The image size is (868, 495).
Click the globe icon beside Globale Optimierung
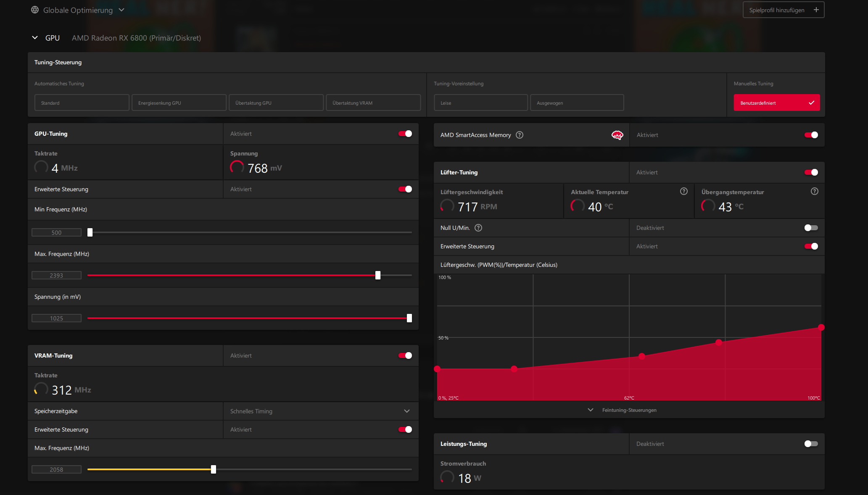tap(35, 10)
